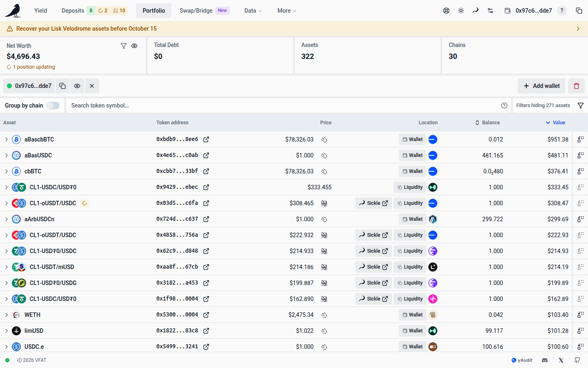Screen dimensions: 588x368
Task: Open asset filters funnel next to hidden assets
Action: click(581, 105)
